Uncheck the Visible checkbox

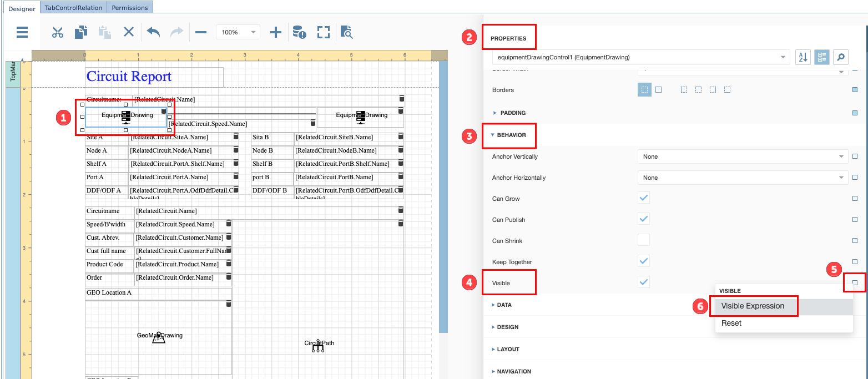coord(643,281)
